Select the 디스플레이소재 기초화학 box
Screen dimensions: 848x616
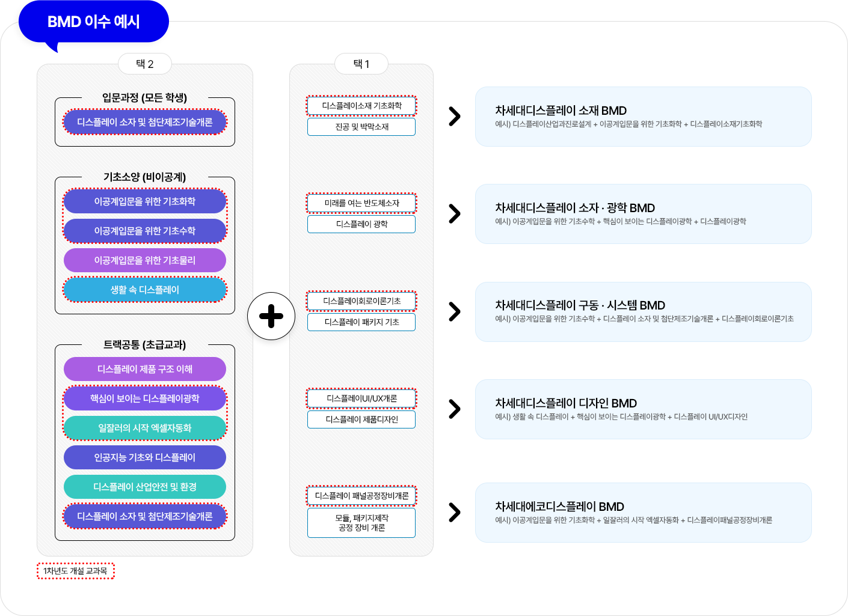tap(361, 106)
